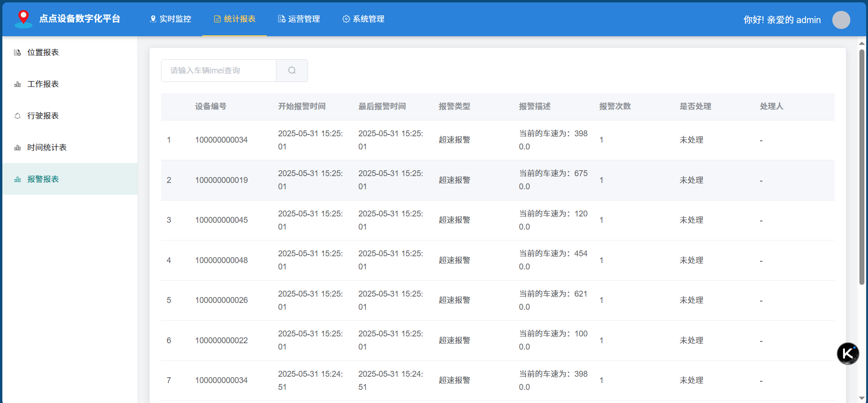Click the floating black K icon
The width and height of the screenshot is (868, 403).
click(x=848, y=354)
